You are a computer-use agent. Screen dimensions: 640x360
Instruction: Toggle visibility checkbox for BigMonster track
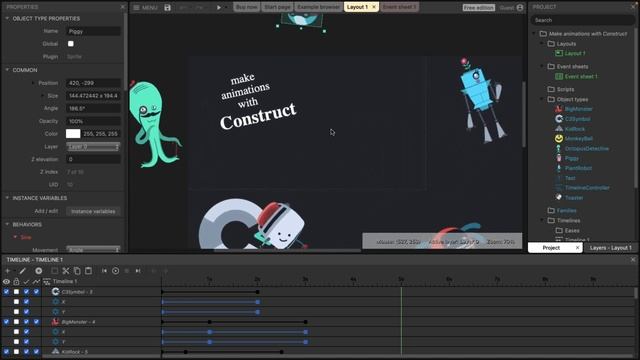click(6, 322)
